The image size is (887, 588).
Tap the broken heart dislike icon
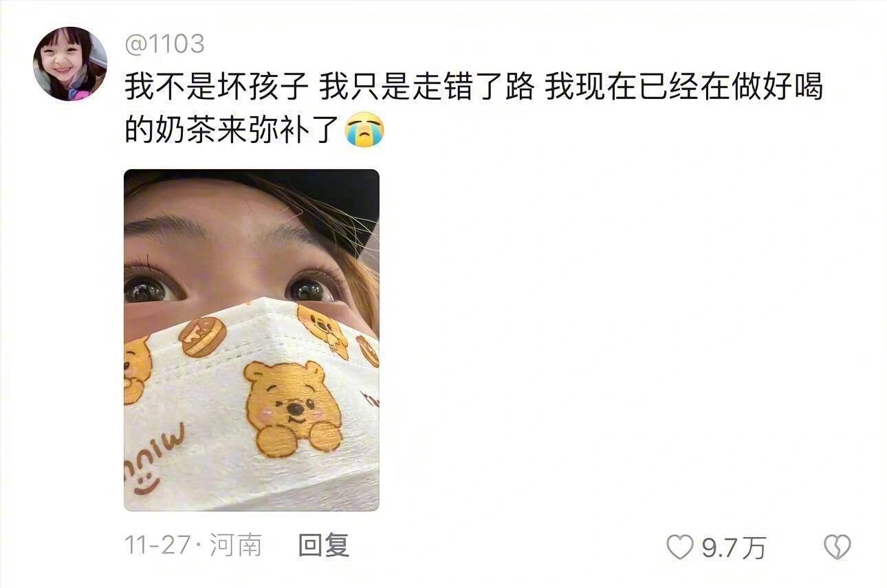[x=837, y=547]
